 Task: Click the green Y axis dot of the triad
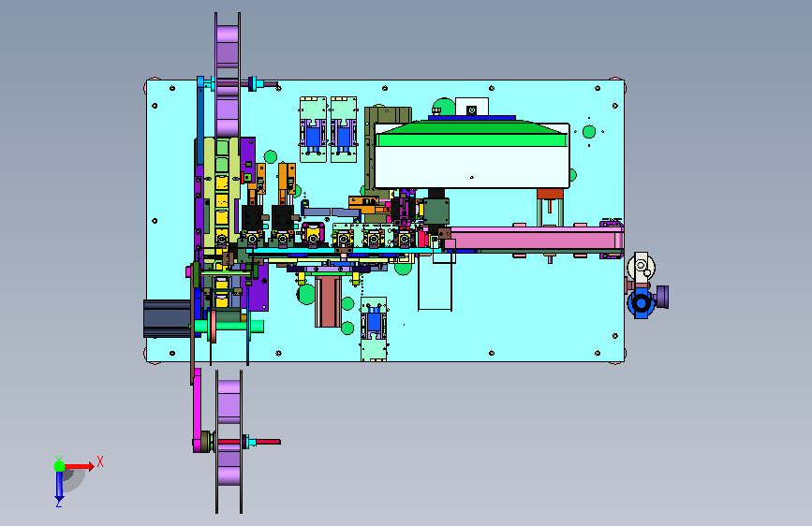pos(59,466)
